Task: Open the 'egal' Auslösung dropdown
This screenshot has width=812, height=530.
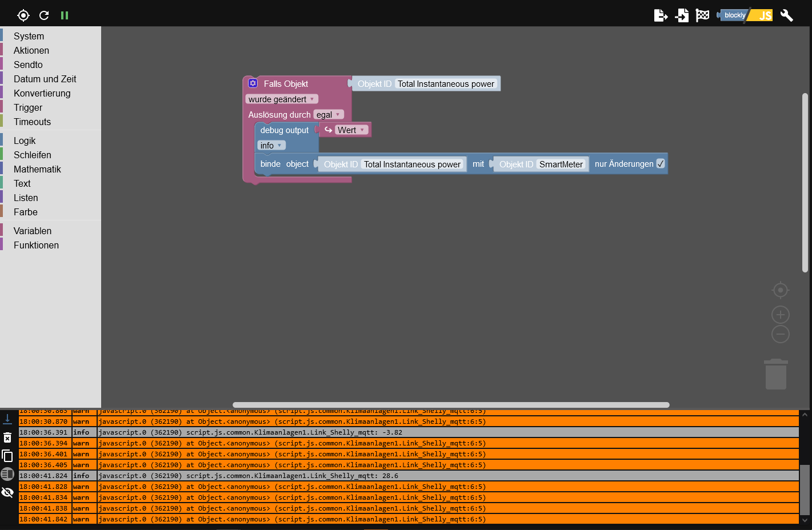Action: click(x=329, y=115)
